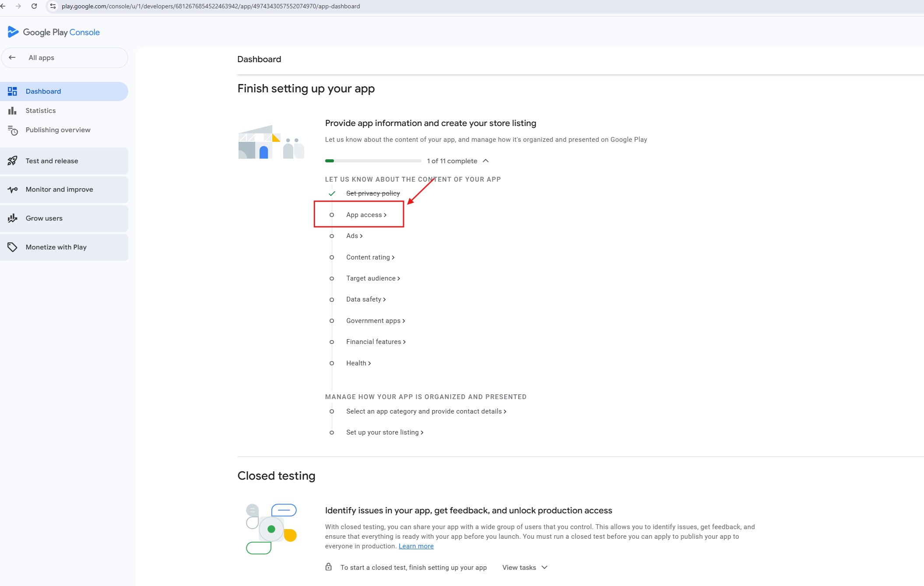Click the Test and release rocket icon
This screenshot has height=586, width=924.
point(12,161)
